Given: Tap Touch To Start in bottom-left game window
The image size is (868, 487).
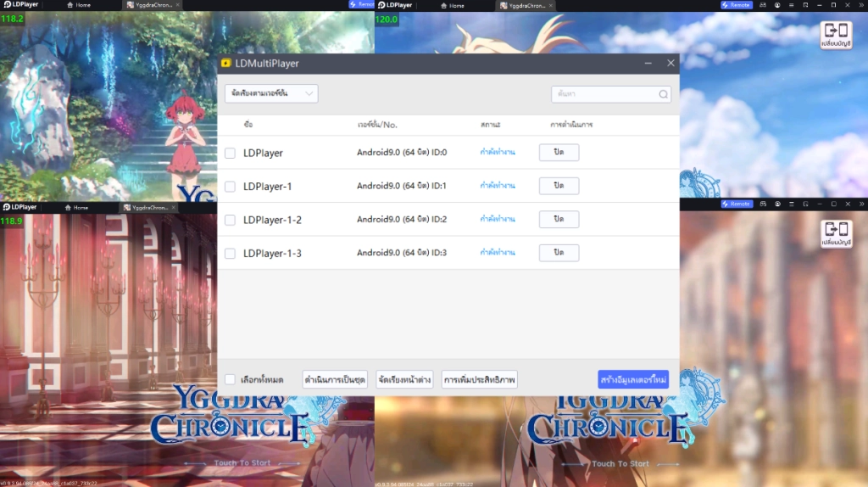Looking at the screenshot, I should pos(242,463).
